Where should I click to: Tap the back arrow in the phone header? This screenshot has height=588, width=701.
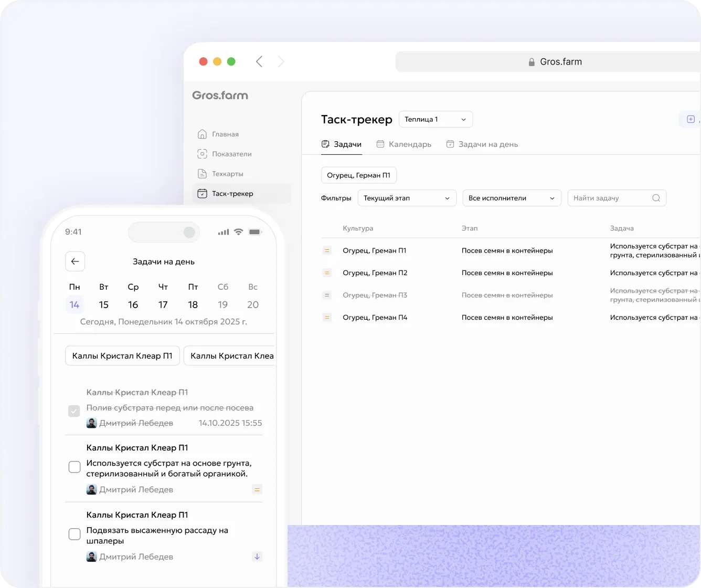pyautogui.click(x=75, y=261)
